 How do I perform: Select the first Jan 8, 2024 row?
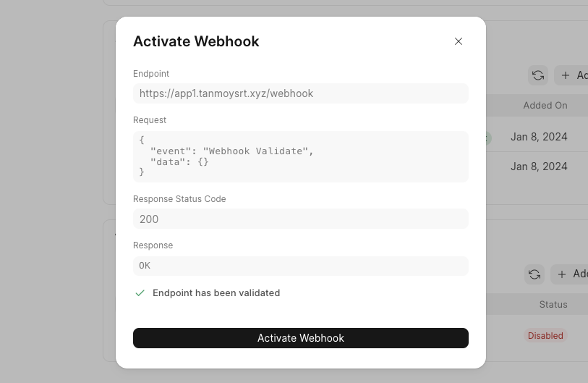(539, 137)
